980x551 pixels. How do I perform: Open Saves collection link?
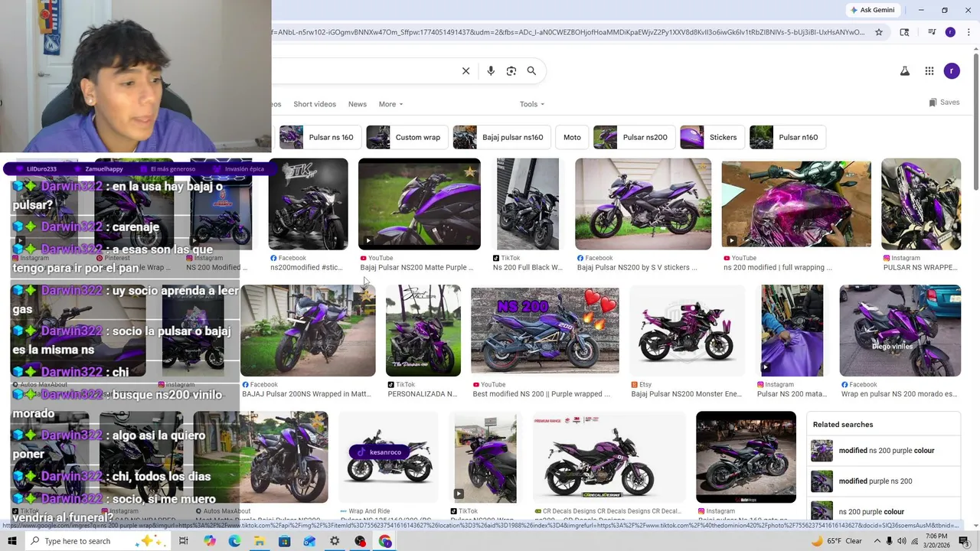(x=944, y=103)
